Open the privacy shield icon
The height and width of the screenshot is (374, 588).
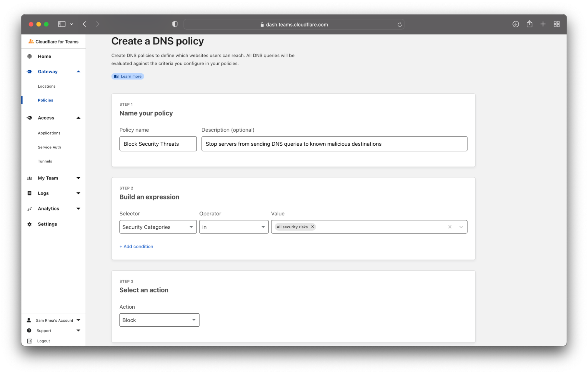pyautogui.click(x=175, y=24)
